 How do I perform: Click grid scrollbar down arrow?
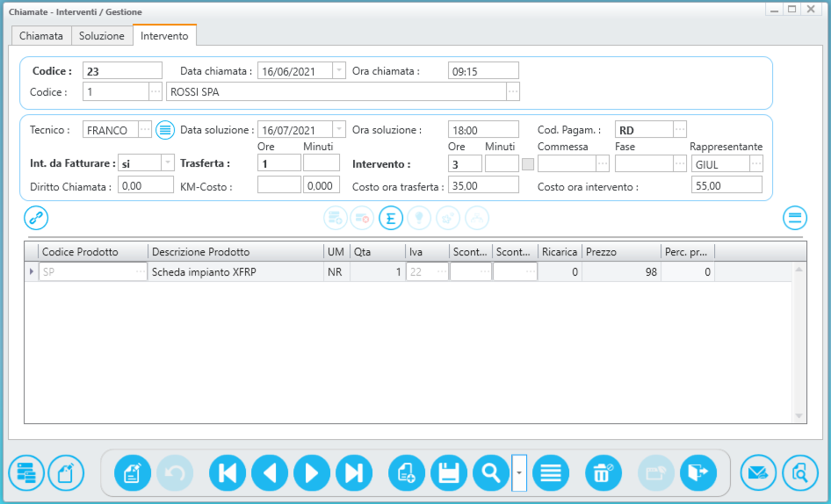coord(798,416)
